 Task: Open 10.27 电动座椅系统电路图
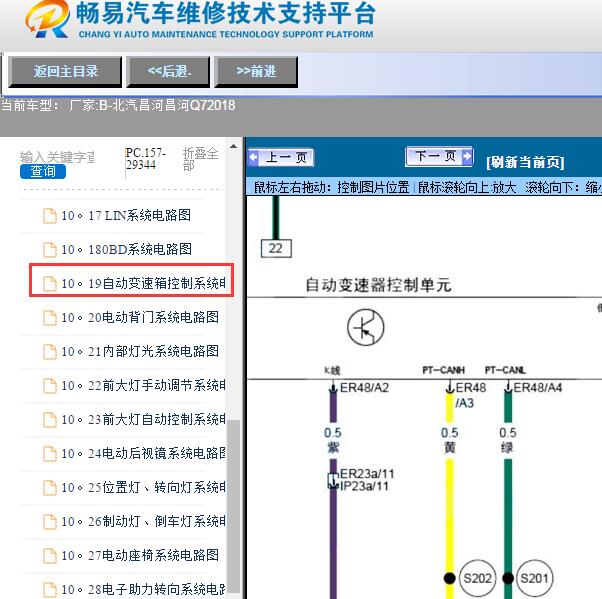point(140,556)
